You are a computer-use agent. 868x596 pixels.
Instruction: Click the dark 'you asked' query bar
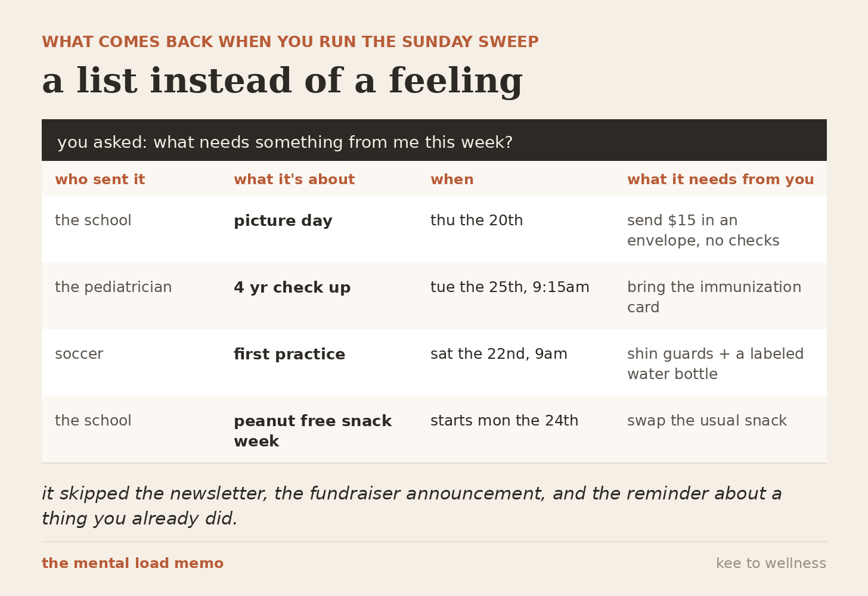pos(434,140)
